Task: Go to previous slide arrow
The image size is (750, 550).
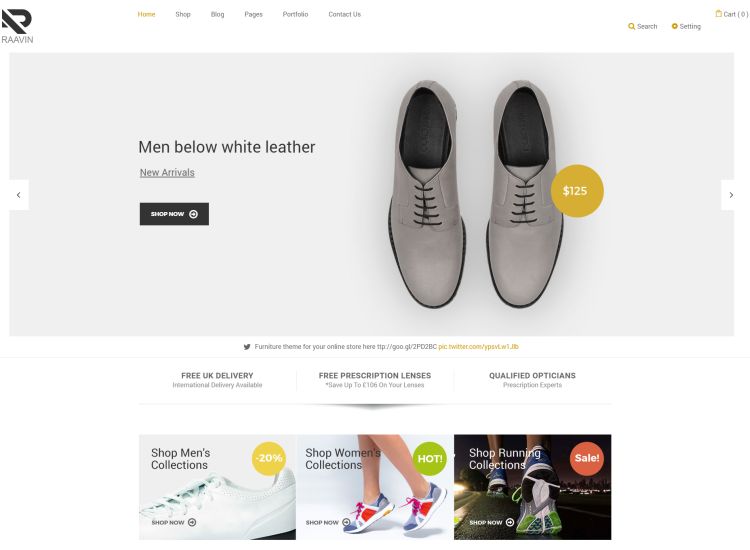Action: 19,195
